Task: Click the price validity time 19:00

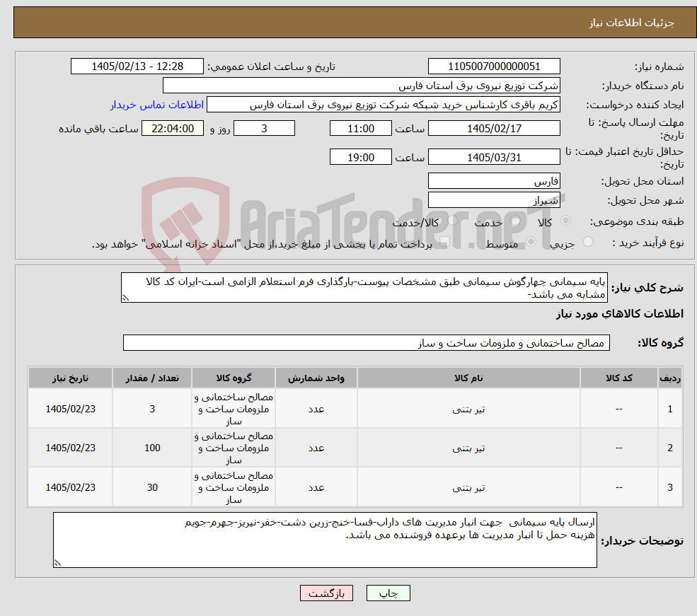Action: (x=360, y=157)
